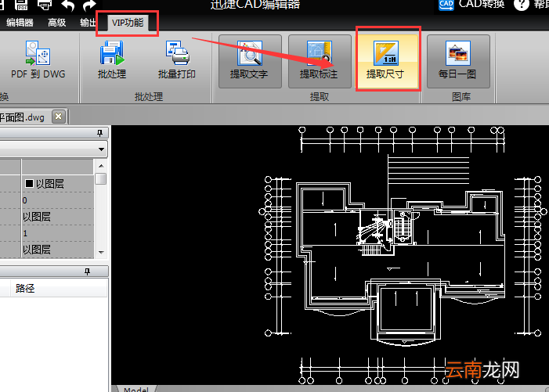
Task: Open CAD转换 converter link
Action: 471,4
